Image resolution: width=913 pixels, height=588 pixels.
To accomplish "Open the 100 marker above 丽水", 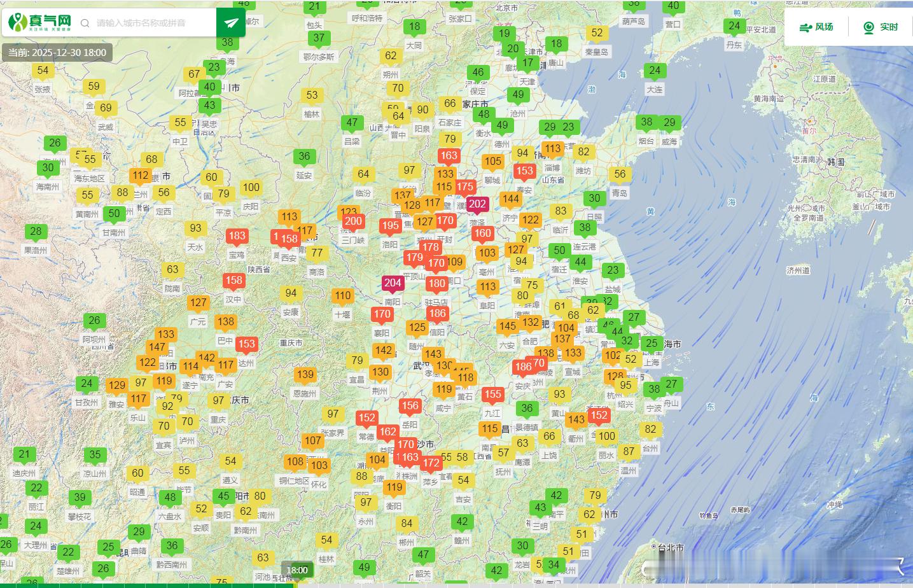I will tap(606, 437).
